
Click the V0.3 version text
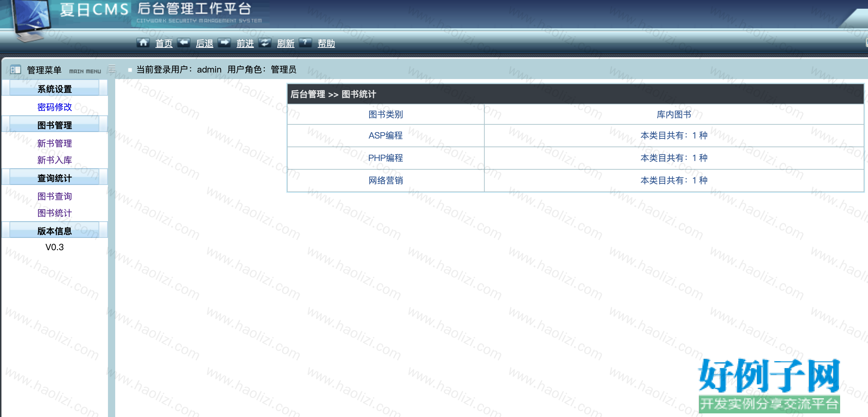coord(55,247)
